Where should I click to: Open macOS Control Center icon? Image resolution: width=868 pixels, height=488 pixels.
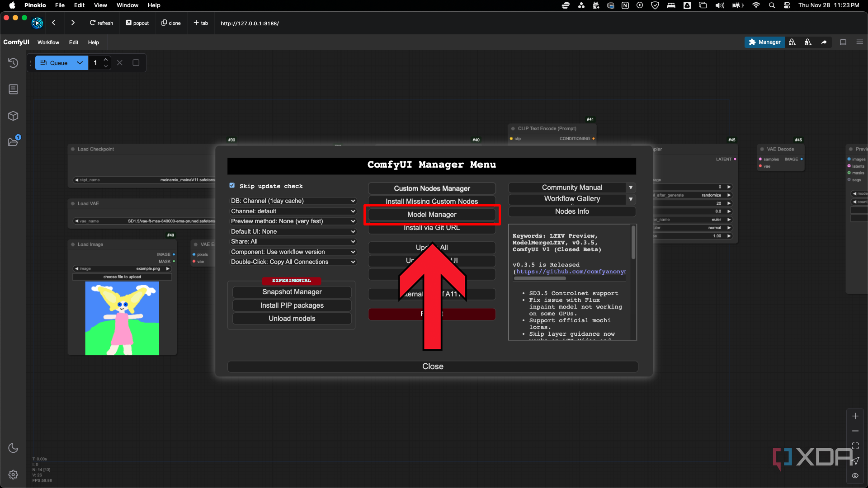point(787,5)
